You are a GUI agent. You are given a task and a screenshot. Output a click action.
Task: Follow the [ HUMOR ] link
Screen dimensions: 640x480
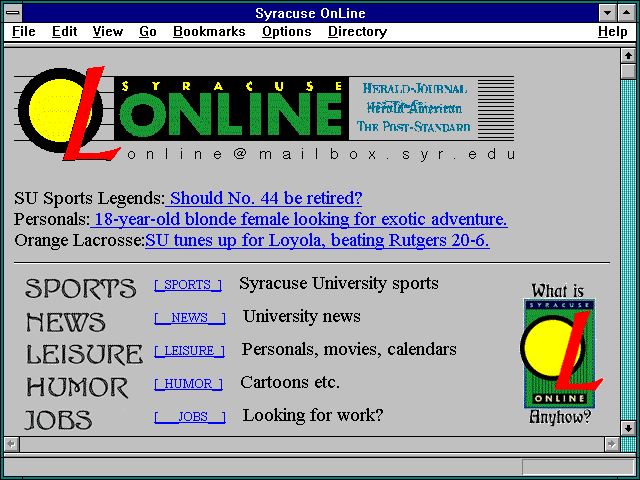[x=188, y=384]
